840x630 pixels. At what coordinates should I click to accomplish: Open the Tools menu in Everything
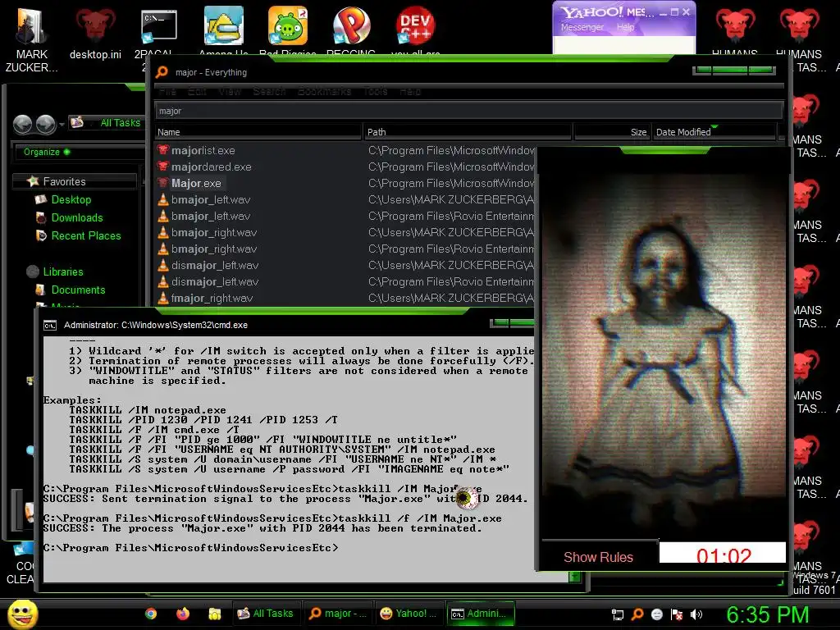tap(376, 92)
